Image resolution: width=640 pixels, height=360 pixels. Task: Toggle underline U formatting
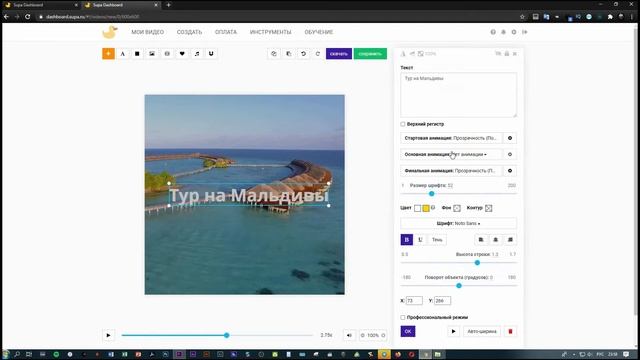click(x=420, y=240)
